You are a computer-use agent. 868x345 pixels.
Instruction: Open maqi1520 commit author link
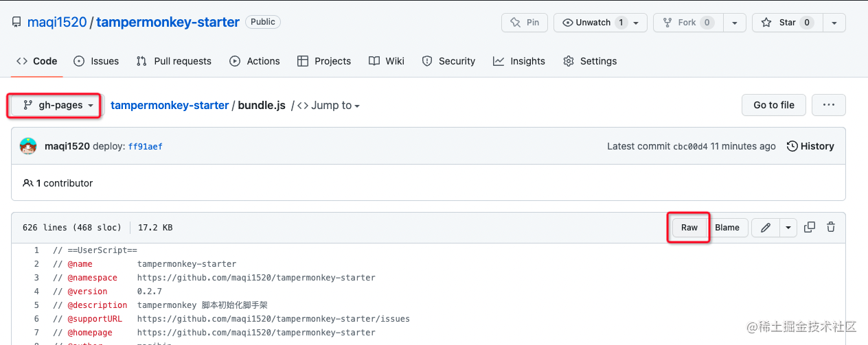click(67, 146)
